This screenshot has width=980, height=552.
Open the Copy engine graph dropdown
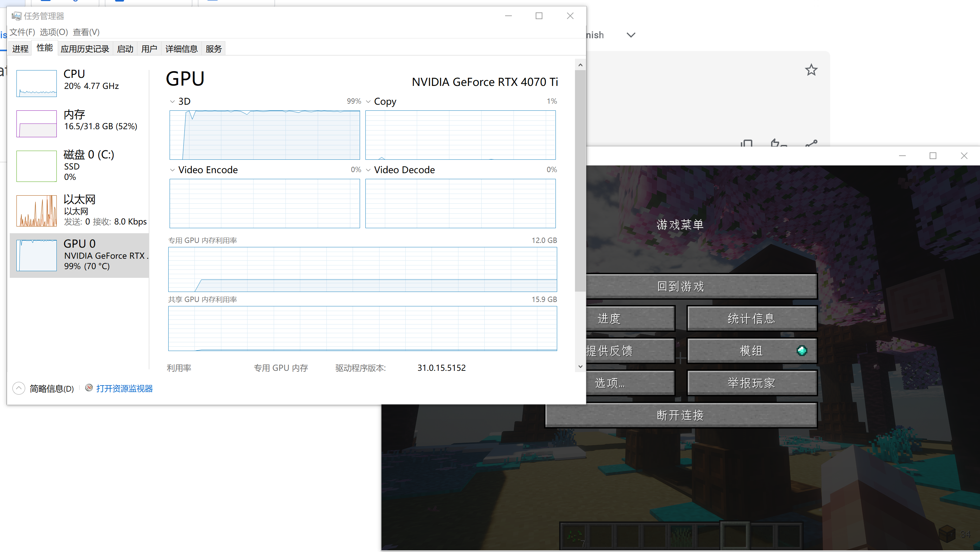[368, 101]
